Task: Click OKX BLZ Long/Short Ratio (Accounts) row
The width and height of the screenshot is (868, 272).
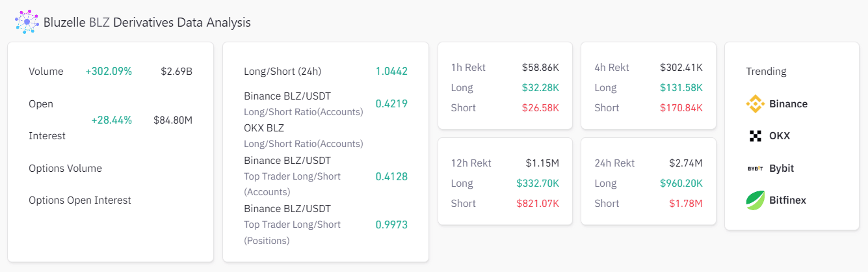Action: (x=303, y=135)
